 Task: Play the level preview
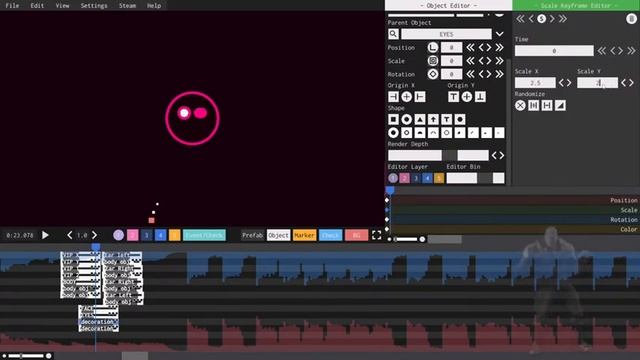(x=45, y=235)
